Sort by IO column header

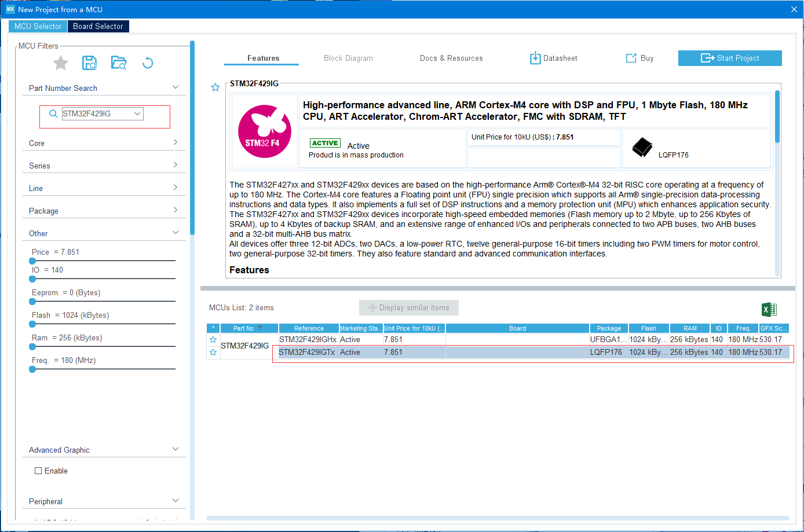click(718, 328)
